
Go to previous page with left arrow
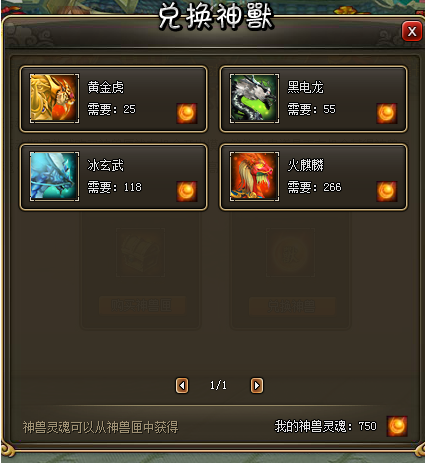pyautogui.click(x=182, y=386)
